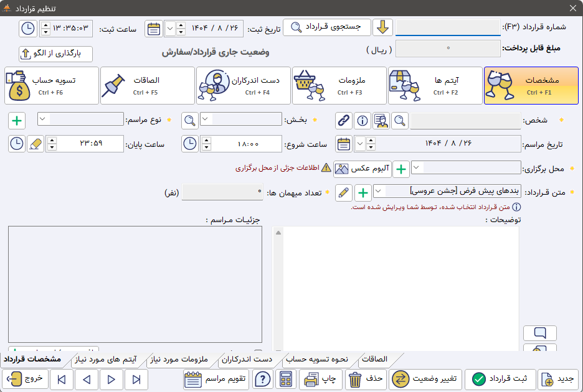The width and height of the screenshot is (583, 392).
Task: Clear end time with the eraser icon
Action: (36, 144)
